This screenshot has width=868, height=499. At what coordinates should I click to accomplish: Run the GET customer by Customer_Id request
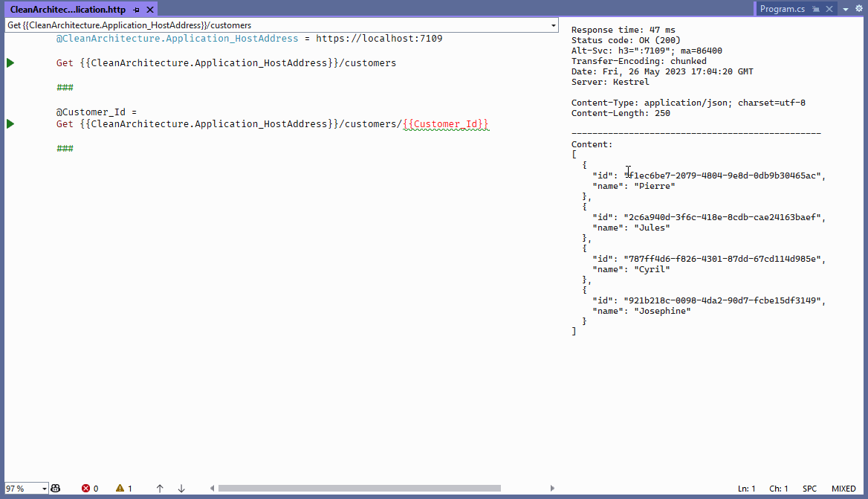point(10,124)
